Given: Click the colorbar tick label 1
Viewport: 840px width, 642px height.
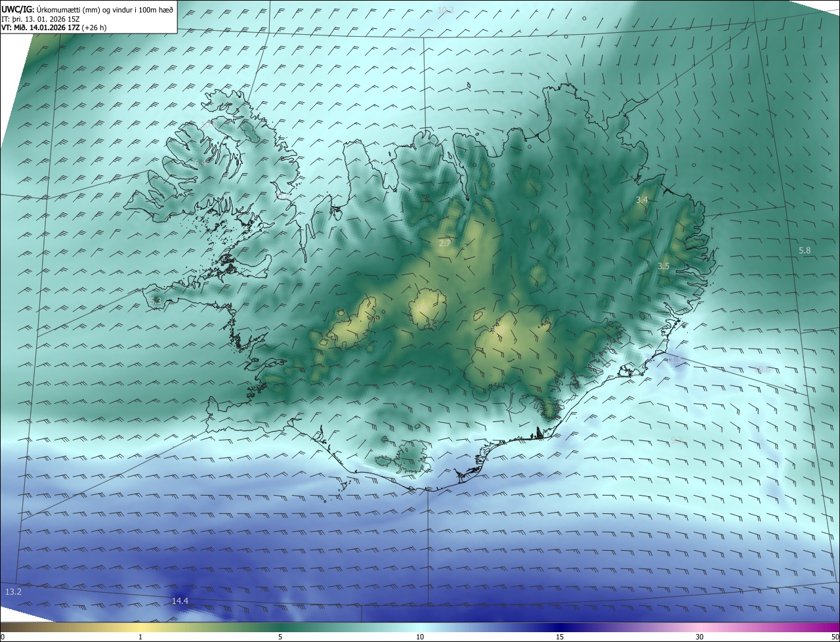Looking at the screenshot, I should point(140,637).
